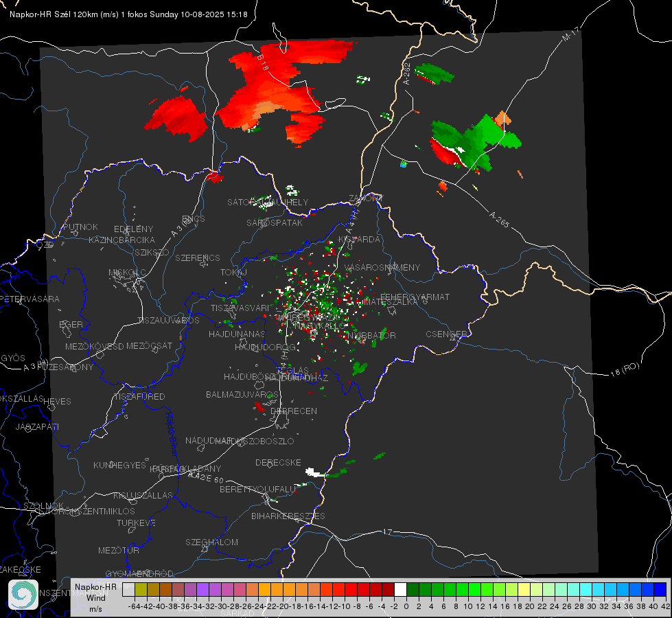Click the EGER city label
Image resolution: width=672 pixels, height=618 pixels.
click(x=71, y=324)
